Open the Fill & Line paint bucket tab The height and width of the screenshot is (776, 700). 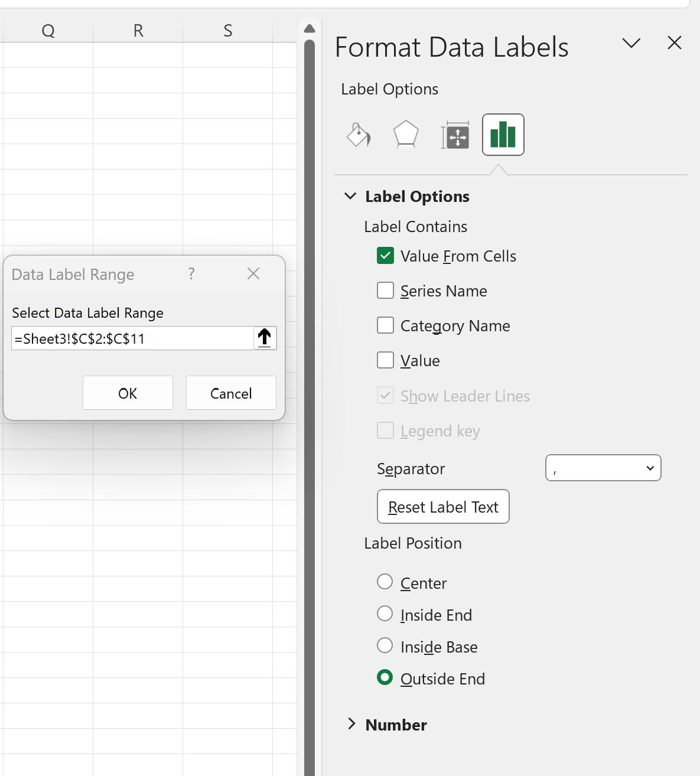tap(359, 135)
